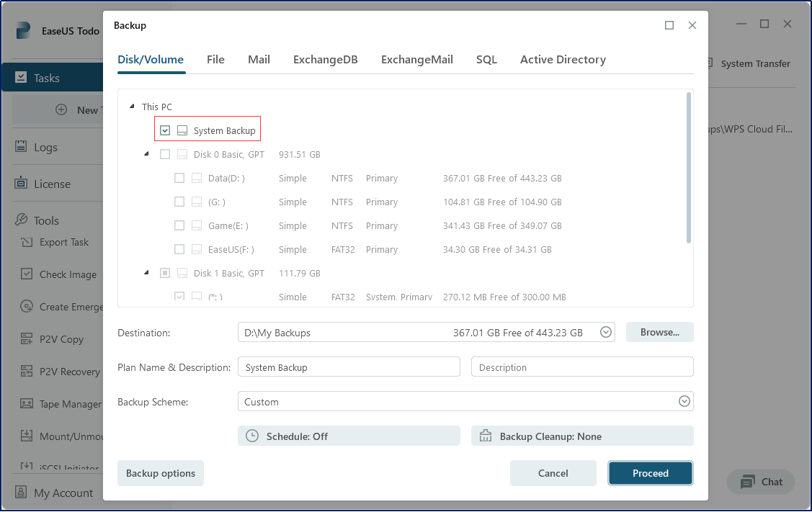The image size is (812, 512).
Task: Open the License sidebar icon
Action: 21,184
